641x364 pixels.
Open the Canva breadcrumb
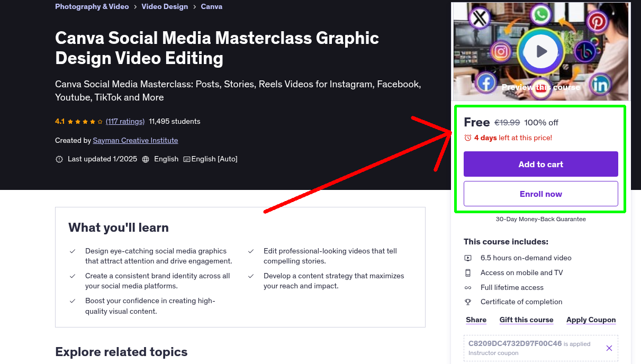point(212,7)
